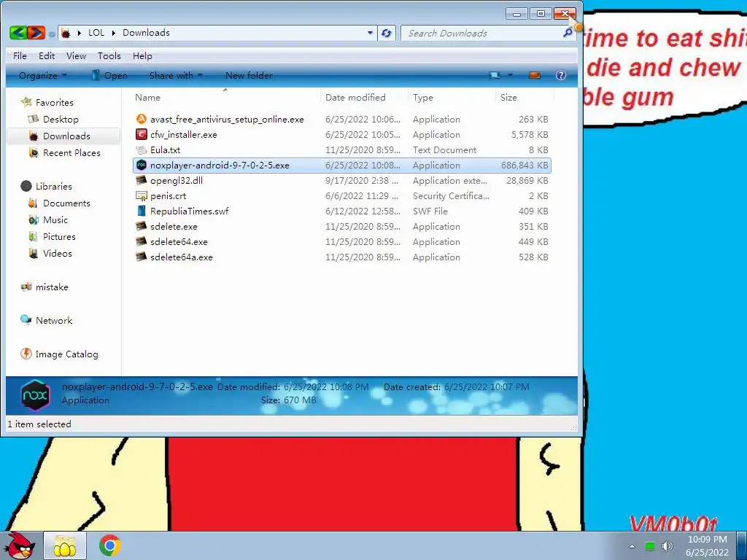Viewport: 747px width, 560px height.
Task: Open the address bar history dropdown
Action: click(370, 33)
